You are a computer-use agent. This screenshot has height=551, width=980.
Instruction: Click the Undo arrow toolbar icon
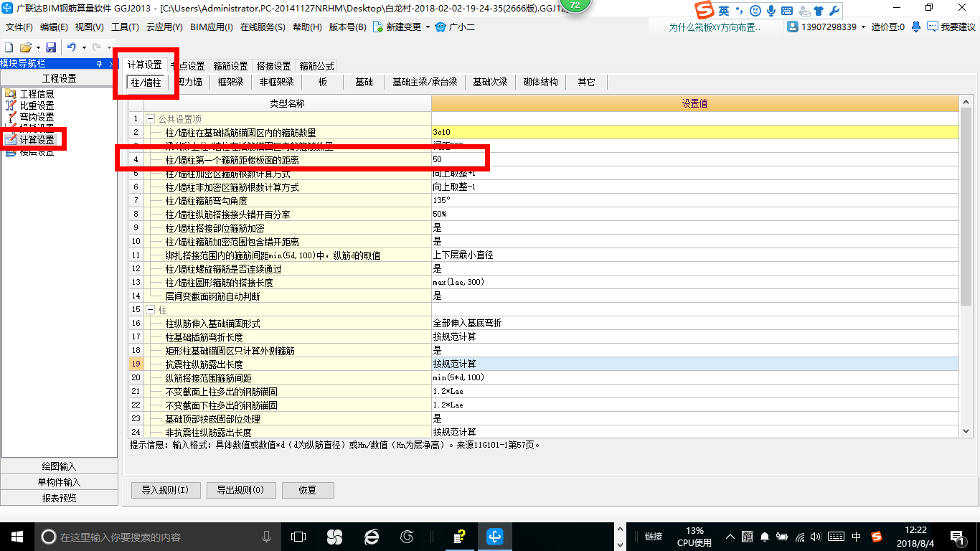72,47
